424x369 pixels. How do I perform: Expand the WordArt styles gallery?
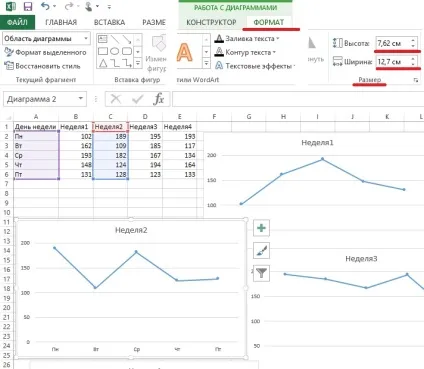click(206, 63)
